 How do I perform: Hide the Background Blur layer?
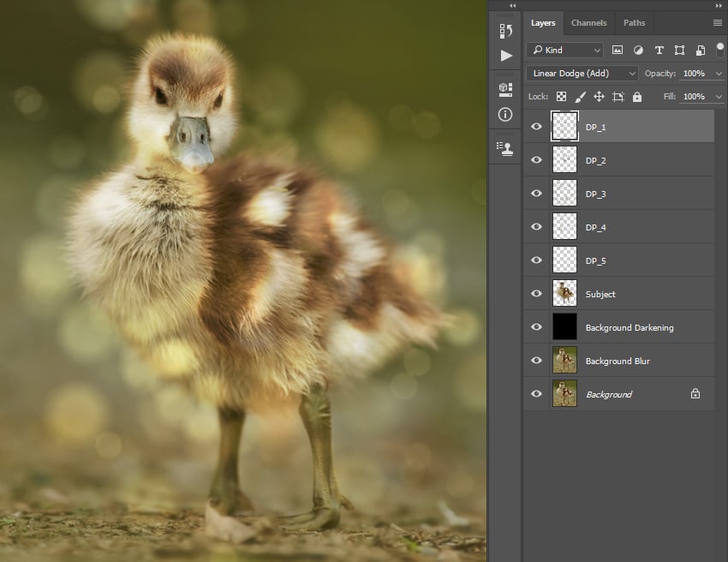click(536, 360)
